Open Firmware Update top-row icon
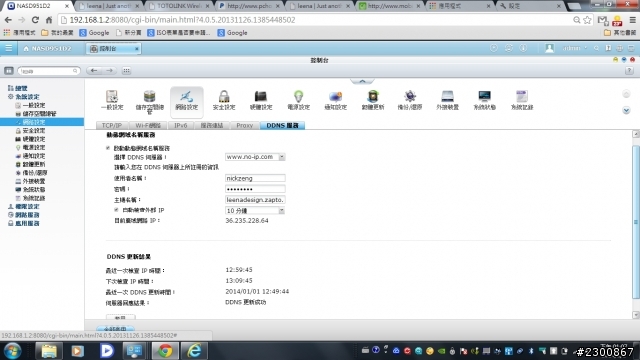The height and width of the screenshot is (360, 640). click(x=373, y=100)
